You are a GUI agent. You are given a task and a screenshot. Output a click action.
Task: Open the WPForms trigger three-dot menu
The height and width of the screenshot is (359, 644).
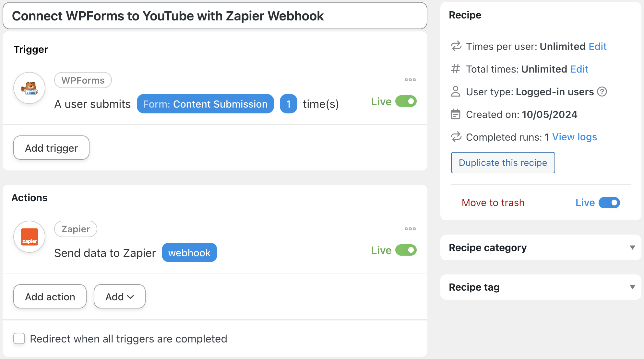pos(410,80)
